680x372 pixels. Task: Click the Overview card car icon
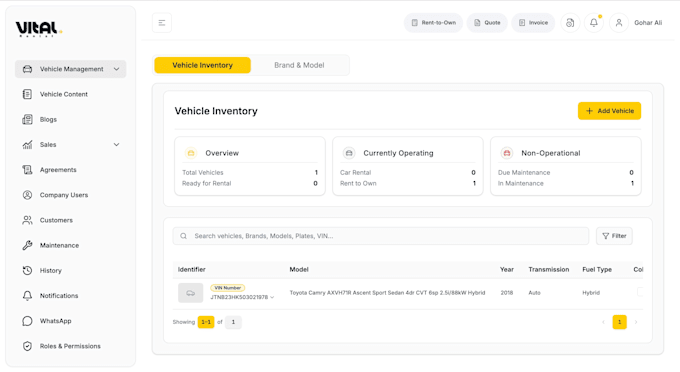[191, 153]
